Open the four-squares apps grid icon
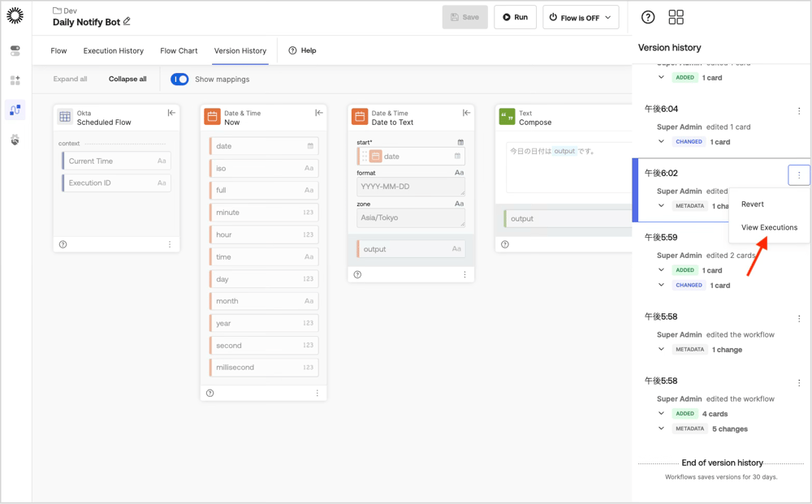Viewport: 812px width, 504px height. click(x=676, y=17)
